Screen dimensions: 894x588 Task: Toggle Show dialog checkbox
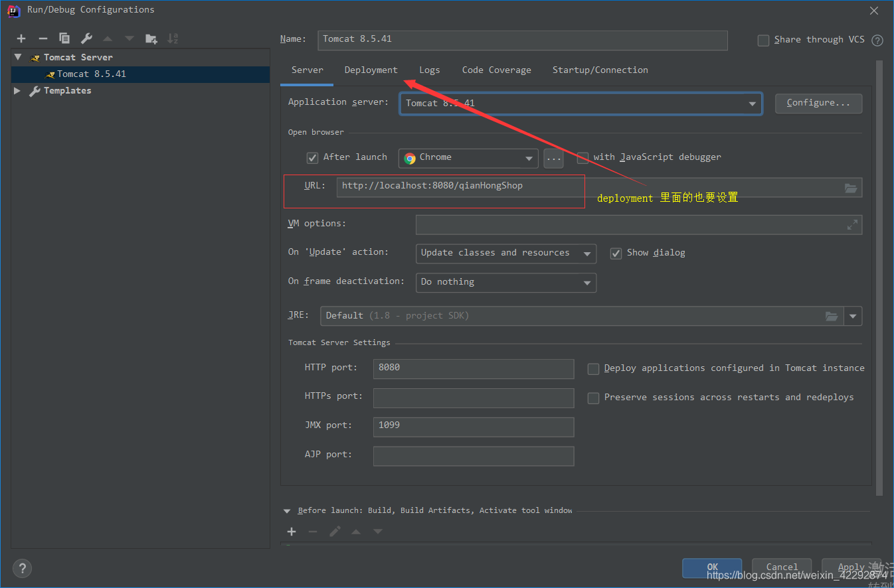pyautogui.click(x=616, y=254)
